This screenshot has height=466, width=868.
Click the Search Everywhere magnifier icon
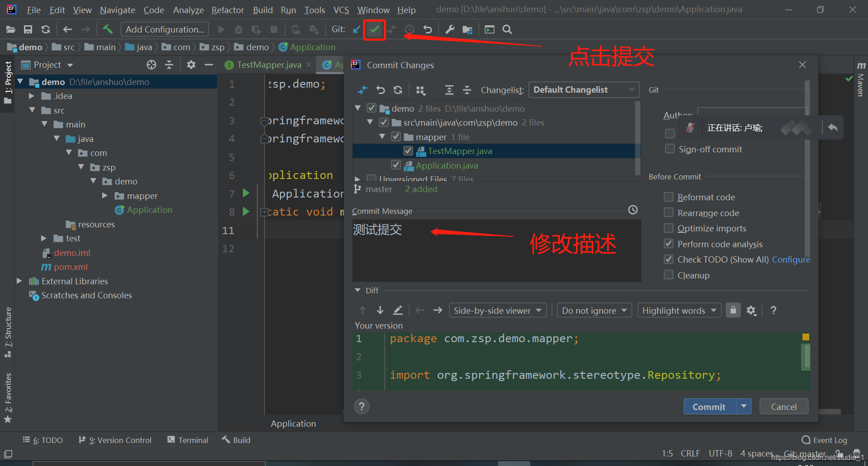click(x=507, y=29)
